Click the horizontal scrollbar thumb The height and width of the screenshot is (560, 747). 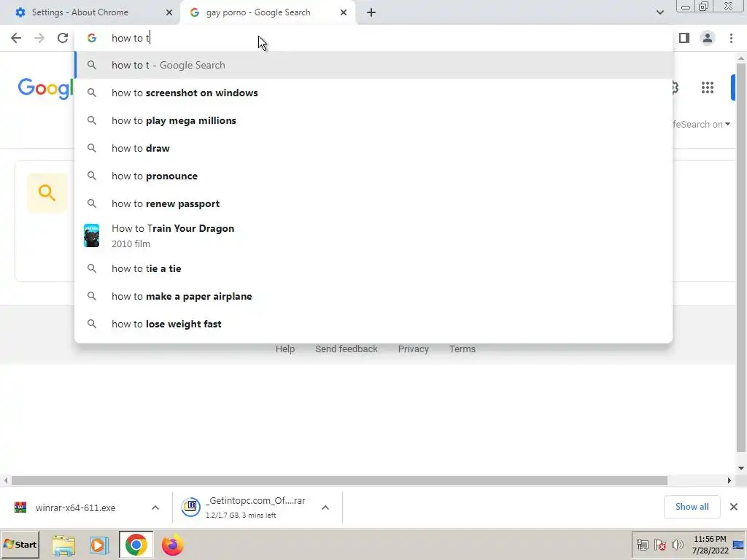point(339,481)
